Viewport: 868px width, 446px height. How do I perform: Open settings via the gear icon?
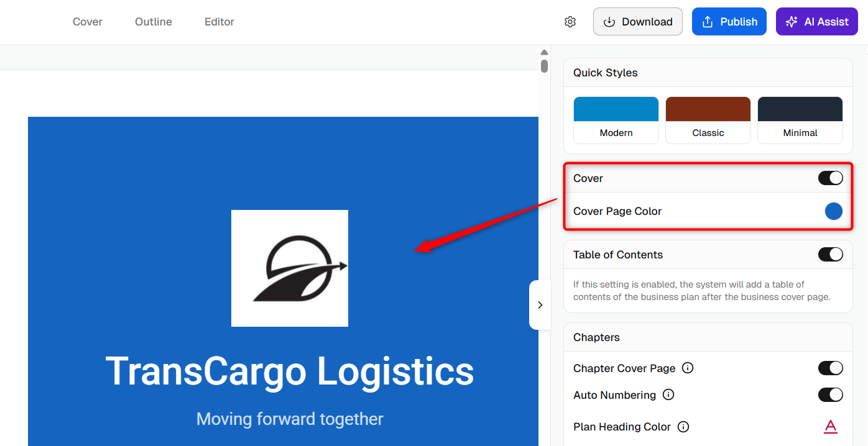click(570, 22)
